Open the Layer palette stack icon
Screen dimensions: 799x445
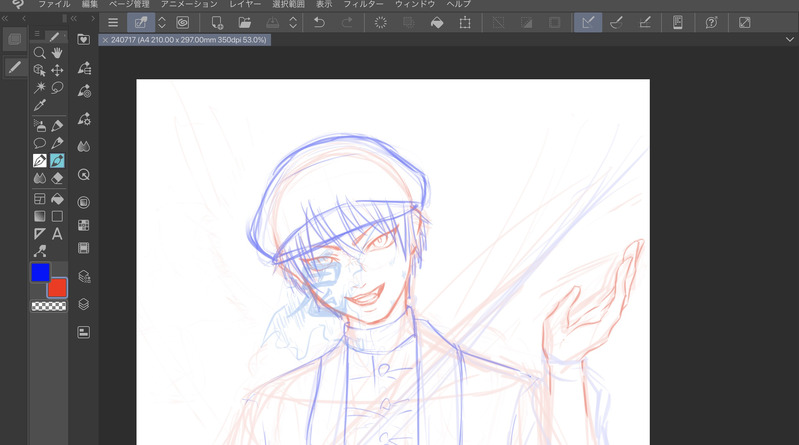tap(84, 304)
